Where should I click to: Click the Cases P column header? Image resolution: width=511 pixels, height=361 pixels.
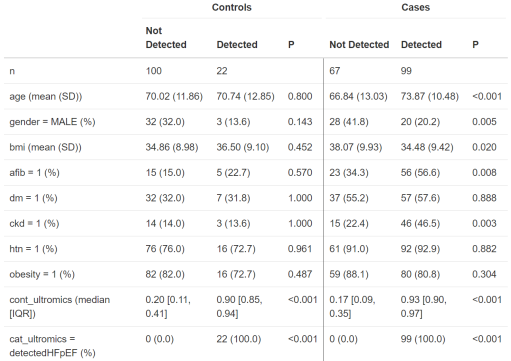click(x=475, y=45)
